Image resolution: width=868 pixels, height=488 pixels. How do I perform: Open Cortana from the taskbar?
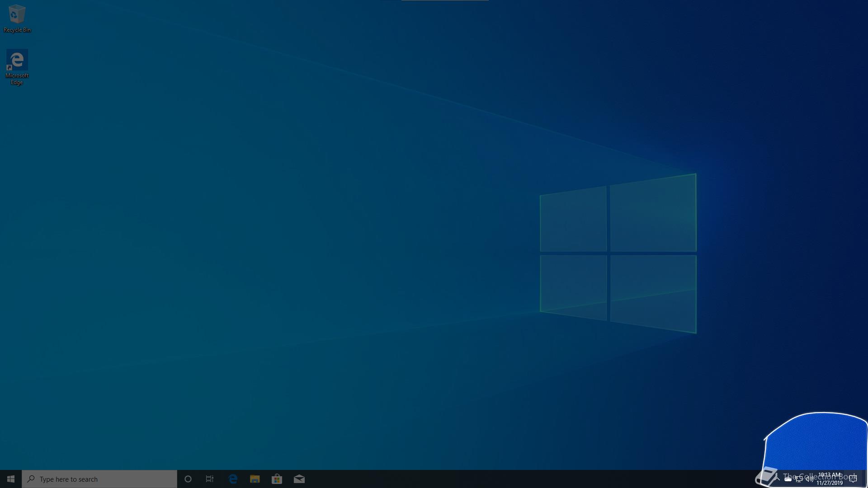pos(188,479)
